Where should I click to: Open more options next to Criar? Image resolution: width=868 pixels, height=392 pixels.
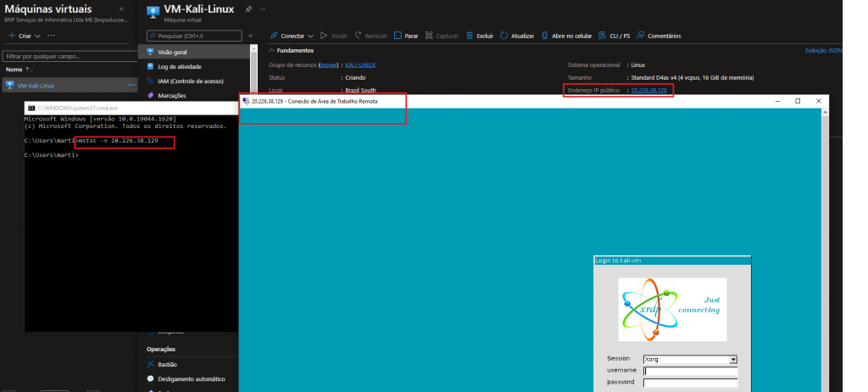coord(51,36)
